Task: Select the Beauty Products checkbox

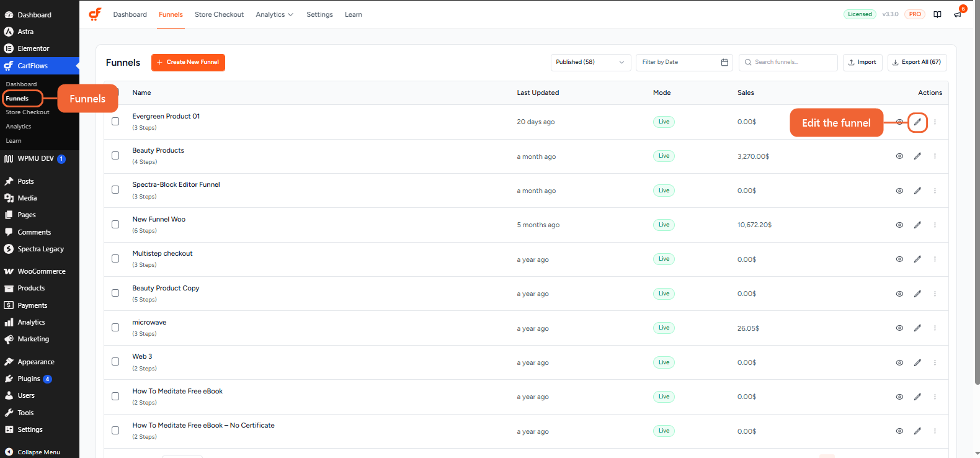Action: 115,156
